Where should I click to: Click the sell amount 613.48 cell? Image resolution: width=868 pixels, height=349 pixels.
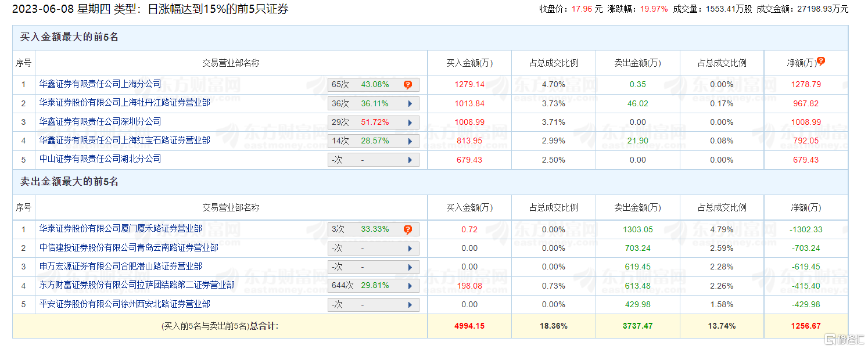(x=637, y=286)
